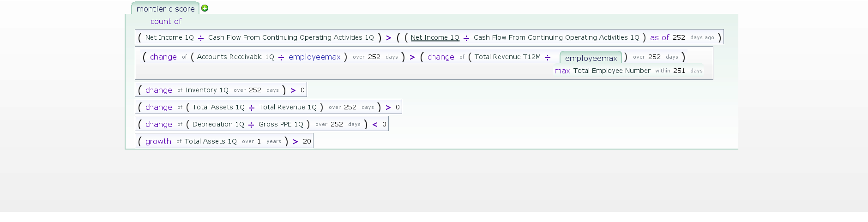This screenshot has height=222, width=868.
Task: Click the as of keyword in first row
Action: click(x=659, y=37)
